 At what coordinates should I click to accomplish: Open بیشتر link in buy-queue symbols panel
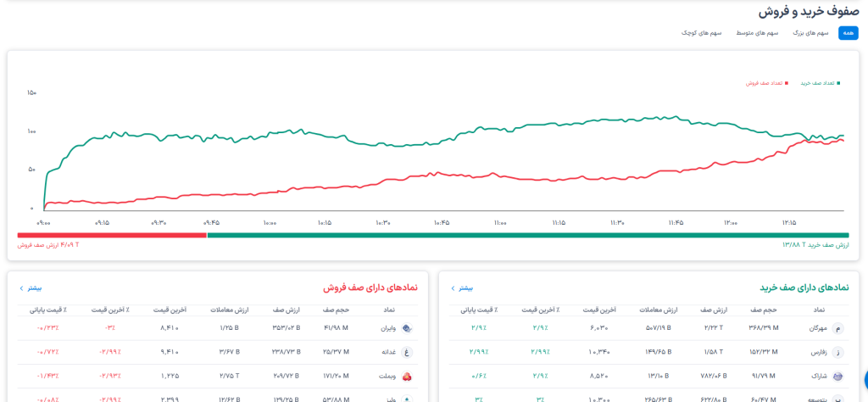pos(462,288)
